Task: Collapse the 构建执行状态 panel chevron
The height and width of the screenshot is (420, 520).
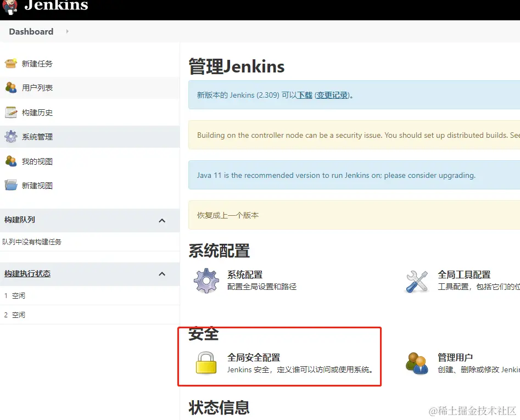Action: pos(162,274)
